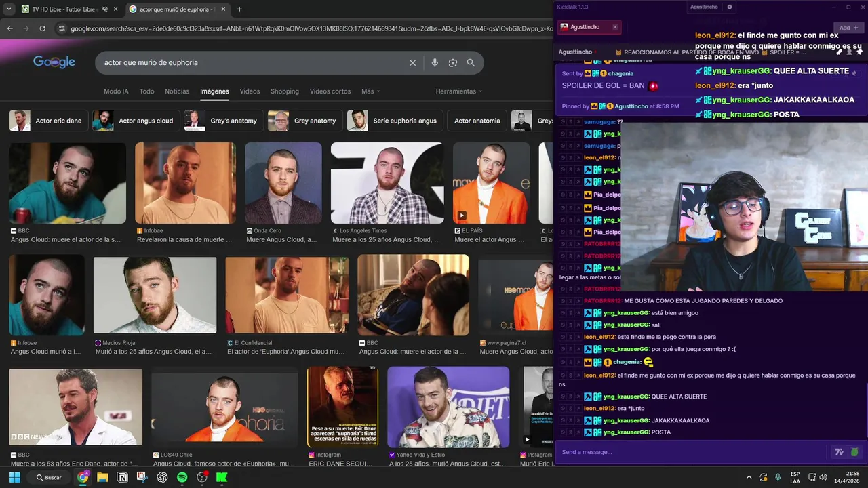Open Notion from the taskbar
The width and height of the screenshot is (868, 488).
[x=123, y=477]
